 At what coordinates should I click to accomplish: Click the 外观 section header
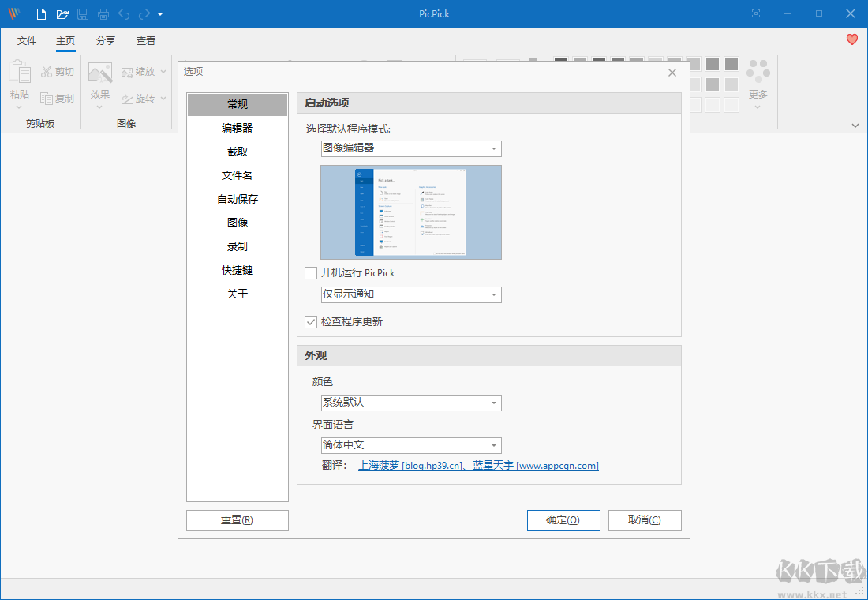489,356
